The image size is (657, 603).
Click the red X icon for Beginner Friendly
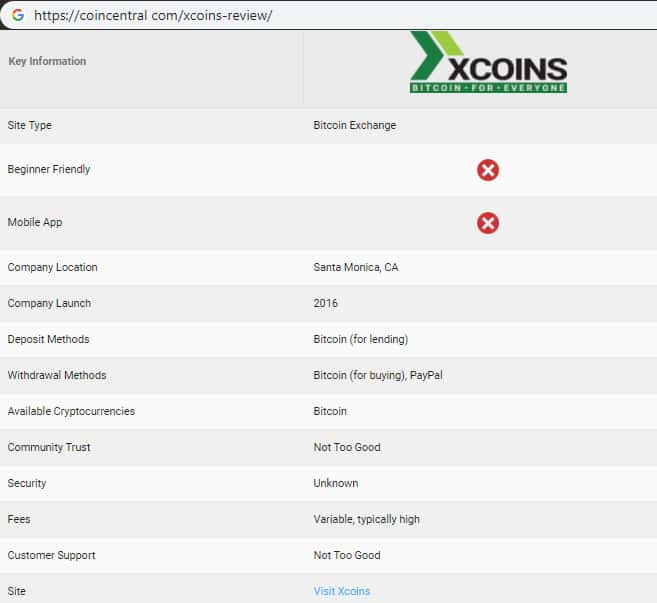click(x=488, y=170)
